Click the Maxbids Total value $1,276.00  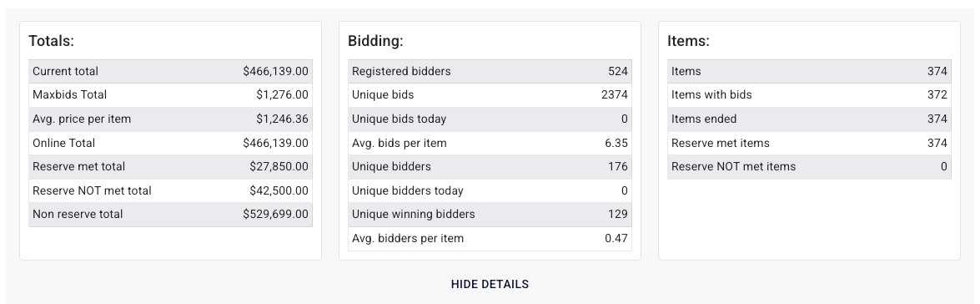pyautogui.click(x=282, y=95)
